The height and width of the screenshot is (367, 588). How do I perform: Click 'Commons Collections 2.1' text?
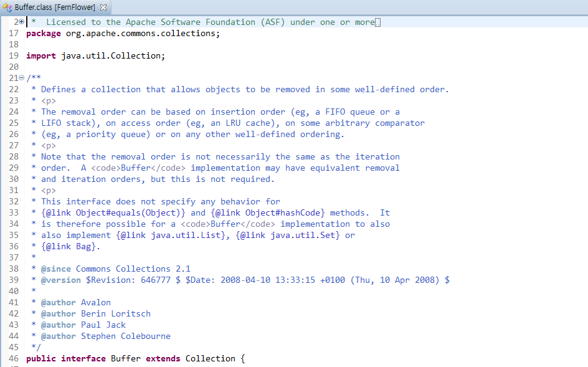(133, 269)
